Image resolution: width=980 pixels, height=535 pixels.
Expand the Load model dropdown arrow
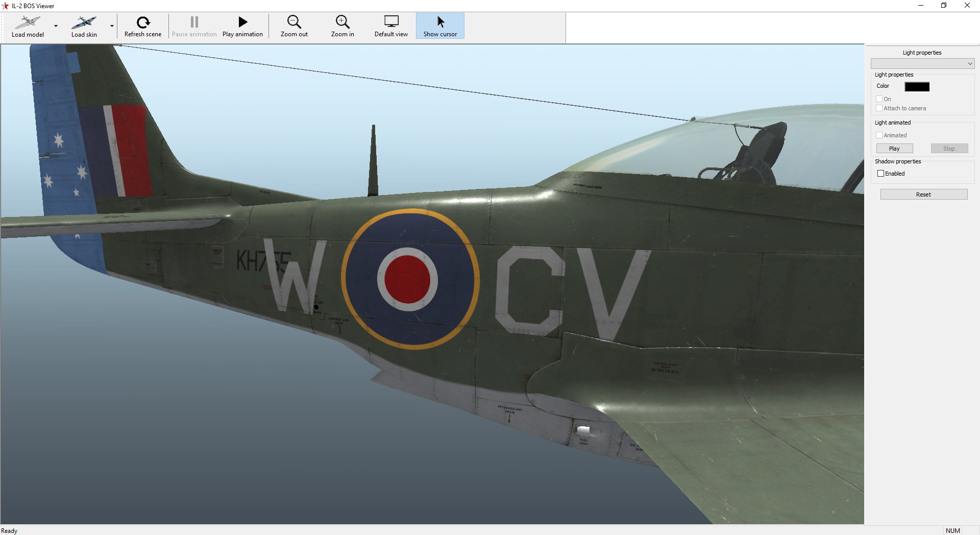56,26
